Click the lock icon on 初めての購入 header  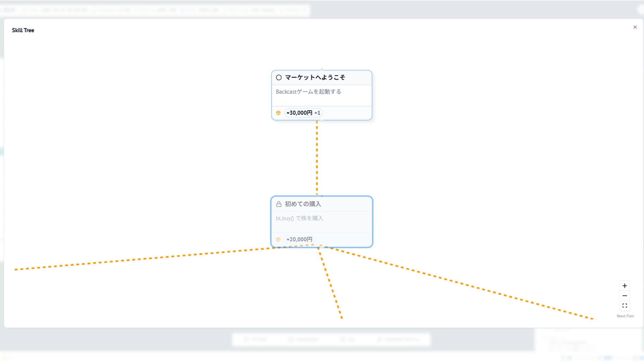point(278,204)
